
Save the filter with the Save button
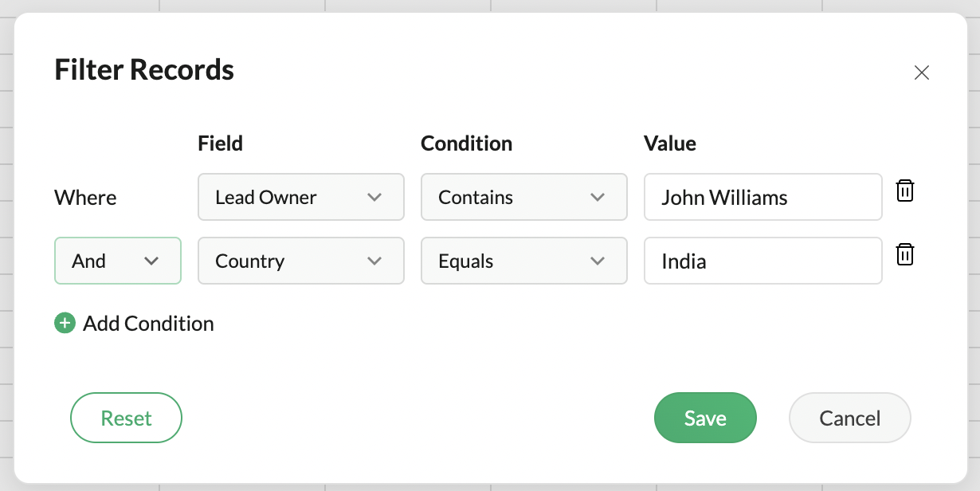(x=705, y=418)
